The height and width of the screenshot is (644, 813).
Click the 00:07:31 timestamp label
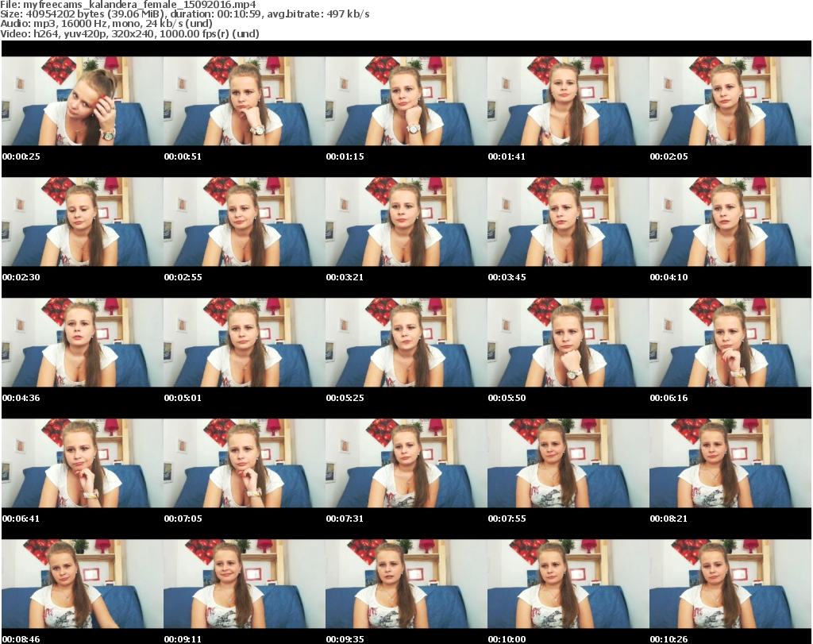tap(345, 519)
